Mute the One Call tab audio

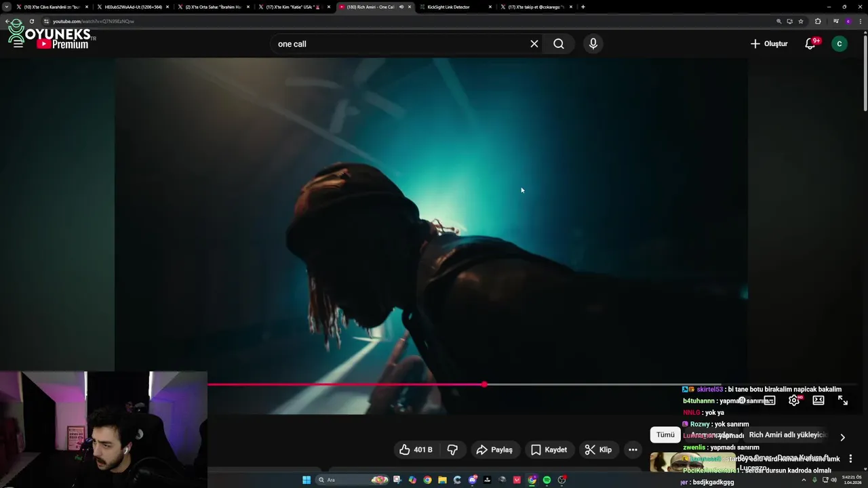tap(401, 7)
